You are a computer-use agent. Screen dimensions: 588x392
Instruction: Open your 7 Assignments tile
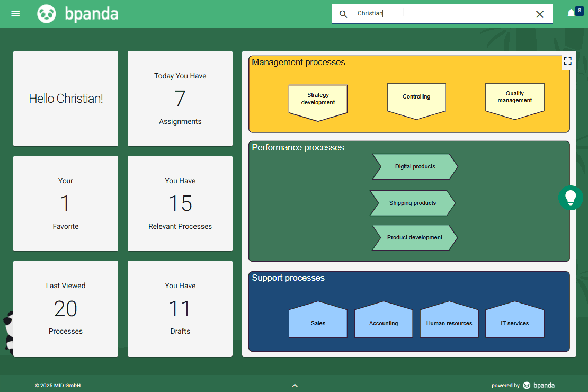point(180,98)
